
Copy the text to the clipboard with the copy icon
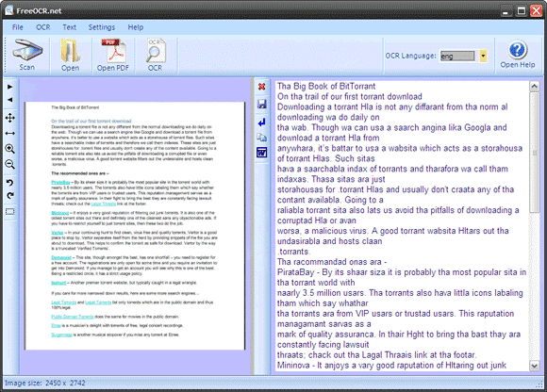261,138
